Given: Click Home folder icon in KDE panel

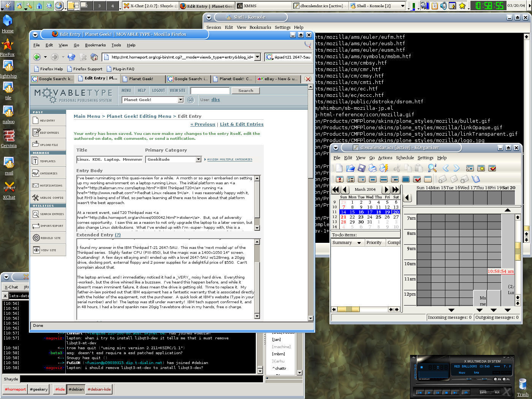Looking at the screenshot, I should click(39, 6).
